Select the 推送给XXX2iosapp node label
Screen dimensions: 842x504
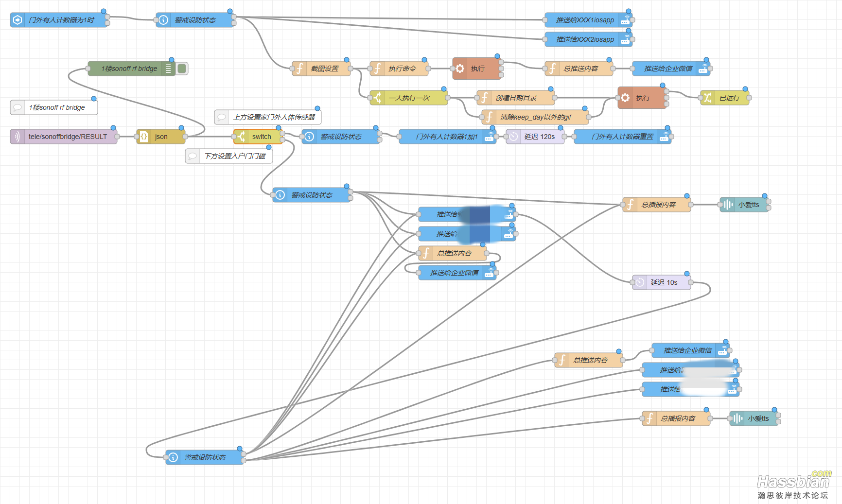point(585,39)
